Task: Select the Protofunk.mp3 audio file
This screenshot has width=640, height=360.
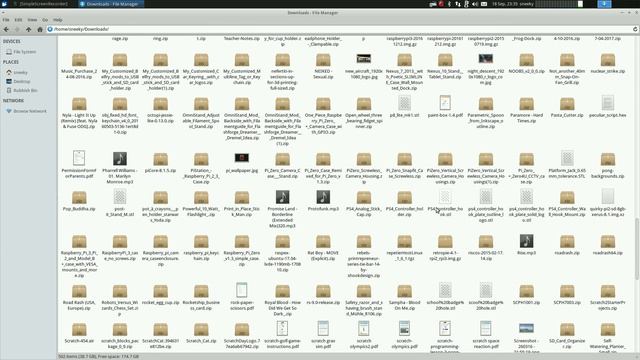Action: [323, 197]
